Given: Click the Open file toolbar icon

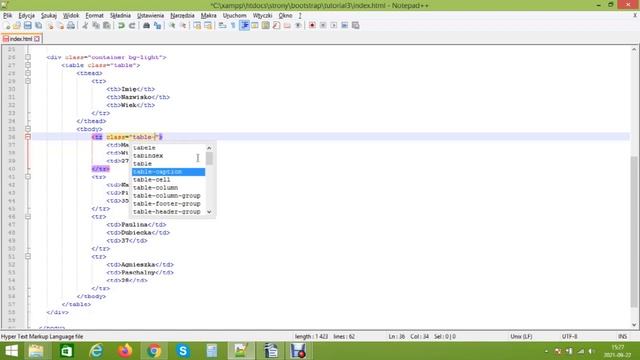Looking at the screenshot, I should click(x=17, y=25).
